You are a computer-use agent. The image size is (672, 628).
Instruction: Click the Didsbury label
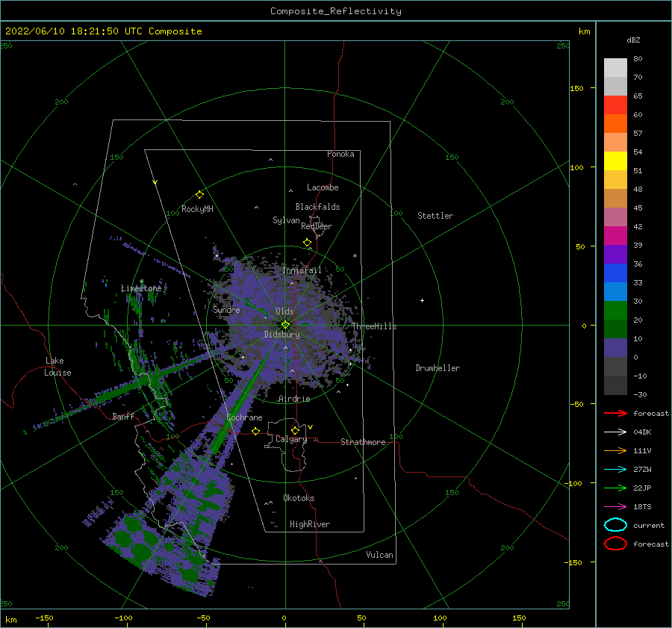(x=282, y=335)
